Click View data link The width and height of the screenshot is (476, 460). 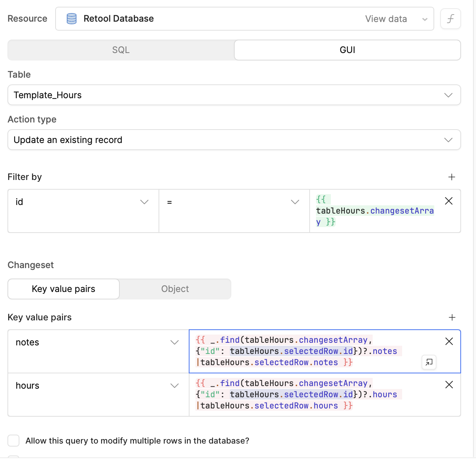click(386, 19)
